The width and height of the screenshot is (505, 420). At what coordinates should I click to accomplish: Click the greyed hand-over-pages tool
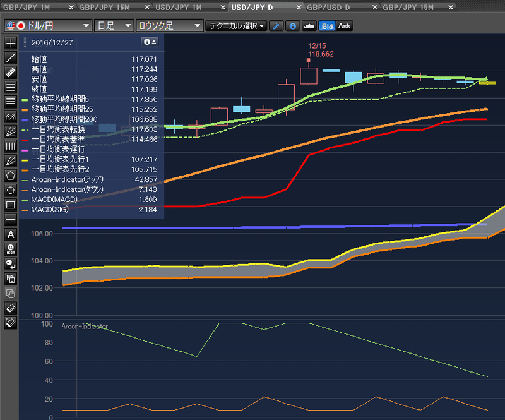pyautogui.click(x=11, y=293)
